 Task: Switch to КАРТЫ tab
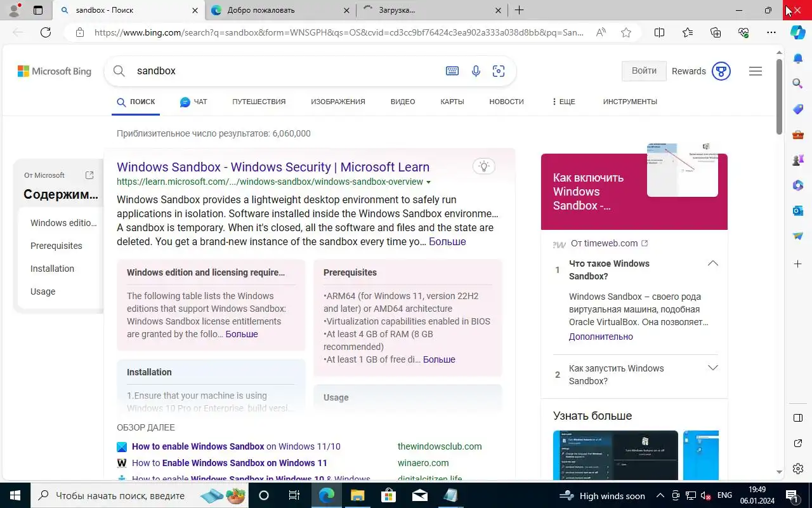click(x=452, y=102)
